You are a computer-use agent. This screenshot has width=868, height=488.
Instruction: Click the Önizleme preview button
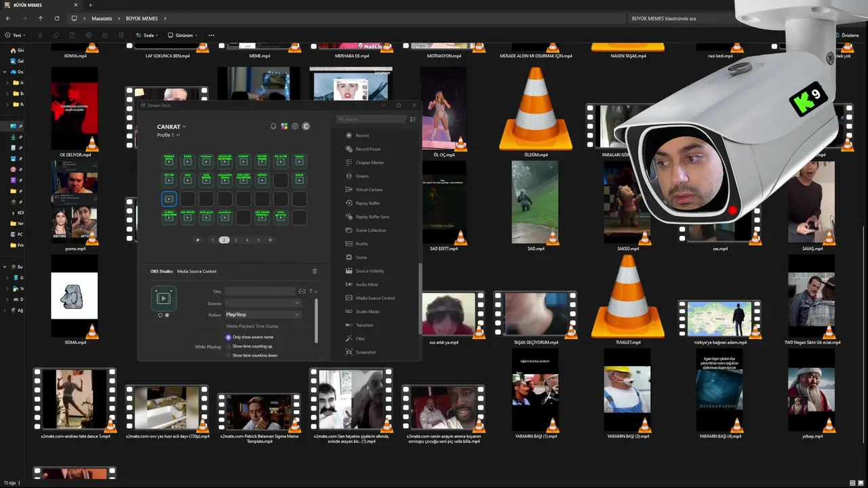(846, 35)
